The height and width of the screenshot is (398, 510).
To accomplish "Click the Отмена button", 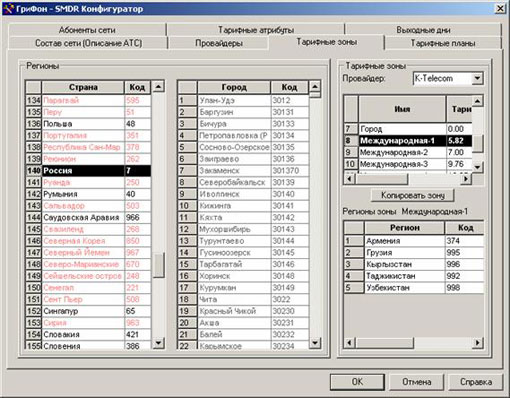I will pos(416,382).
